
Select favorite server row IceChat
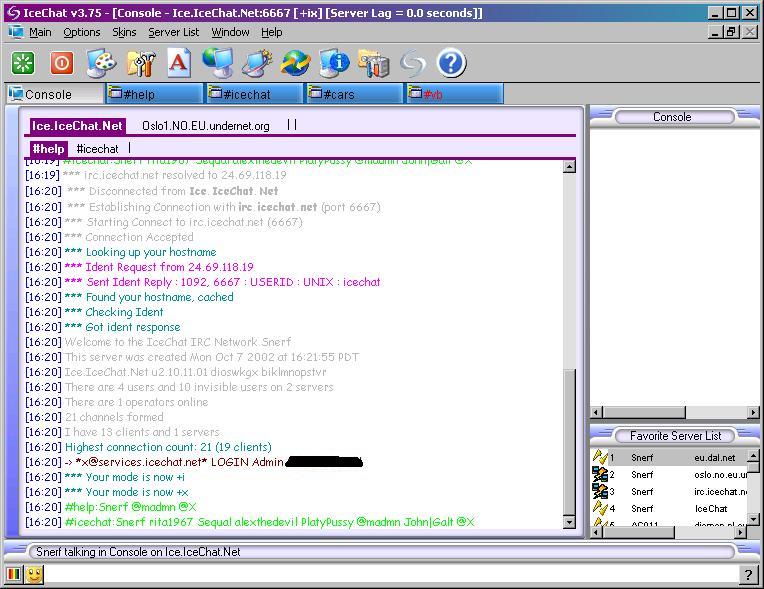pos(669,509)
